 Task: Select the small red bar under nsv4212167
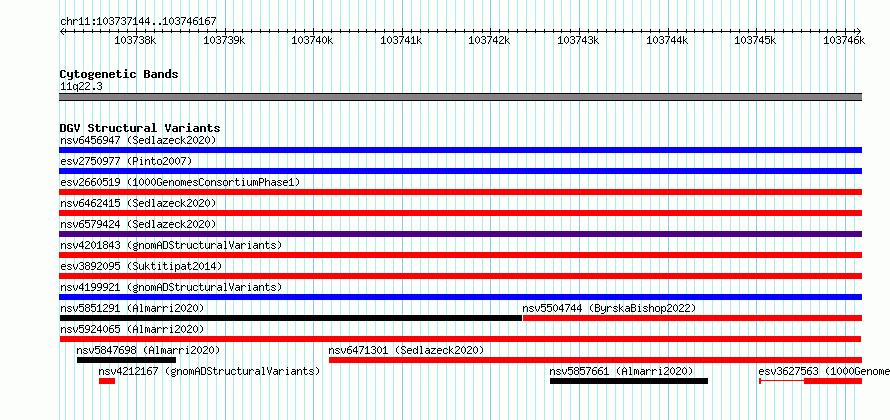point(107,381)
